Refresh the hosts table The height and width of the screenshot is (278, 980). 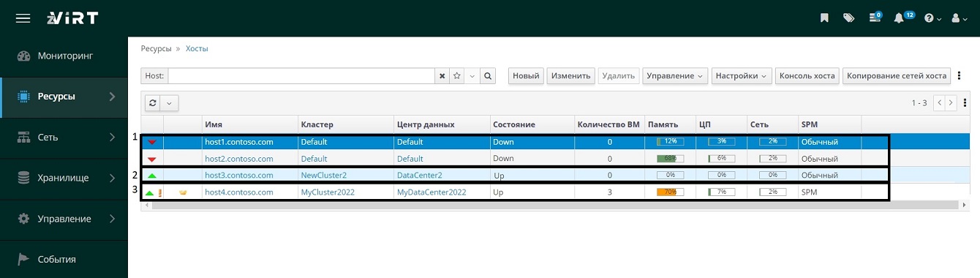pos(153,103)
